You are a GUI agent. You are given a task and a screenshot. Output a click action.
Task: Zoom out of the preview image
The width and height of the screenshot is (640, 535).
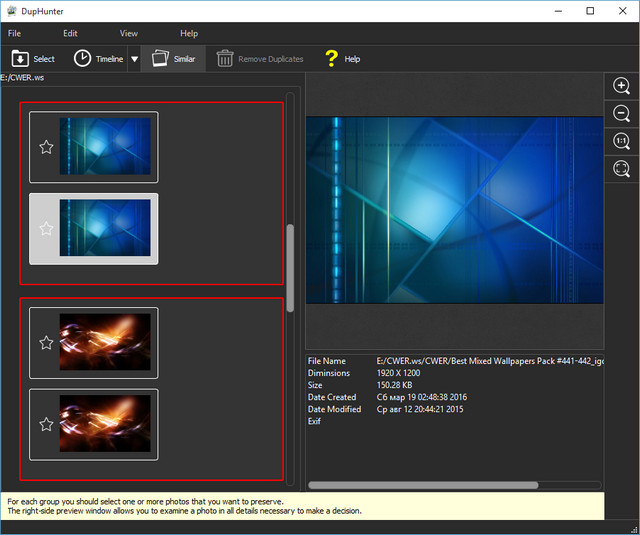621,114
